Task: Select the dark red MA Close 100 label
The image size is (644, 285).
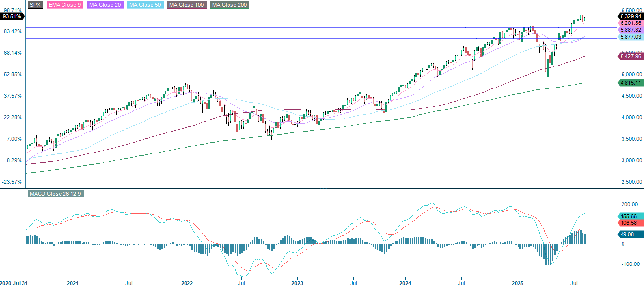Action: (186, 5)
